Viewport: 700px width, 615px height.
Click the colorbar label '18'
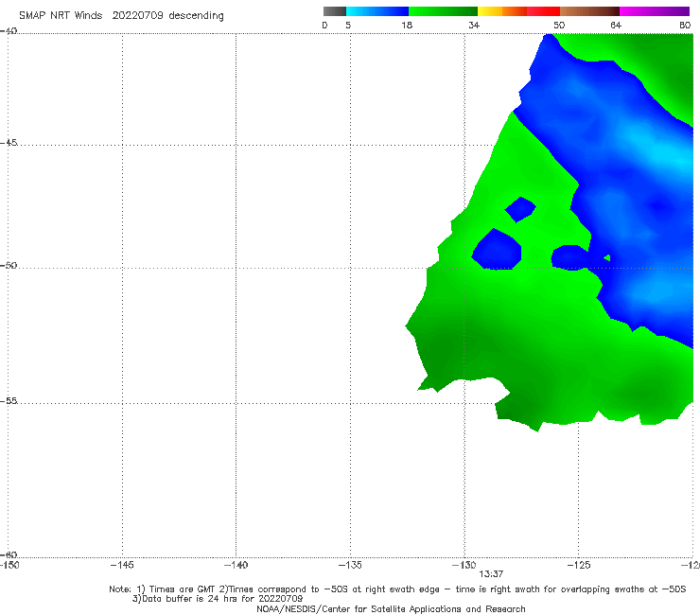click(407, 25)
